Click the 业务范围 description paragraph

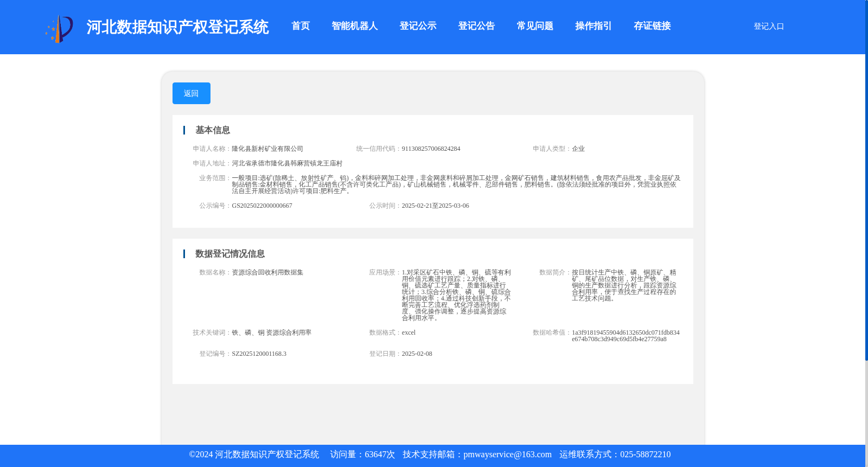pyautogui.click(x=456, y=184)
